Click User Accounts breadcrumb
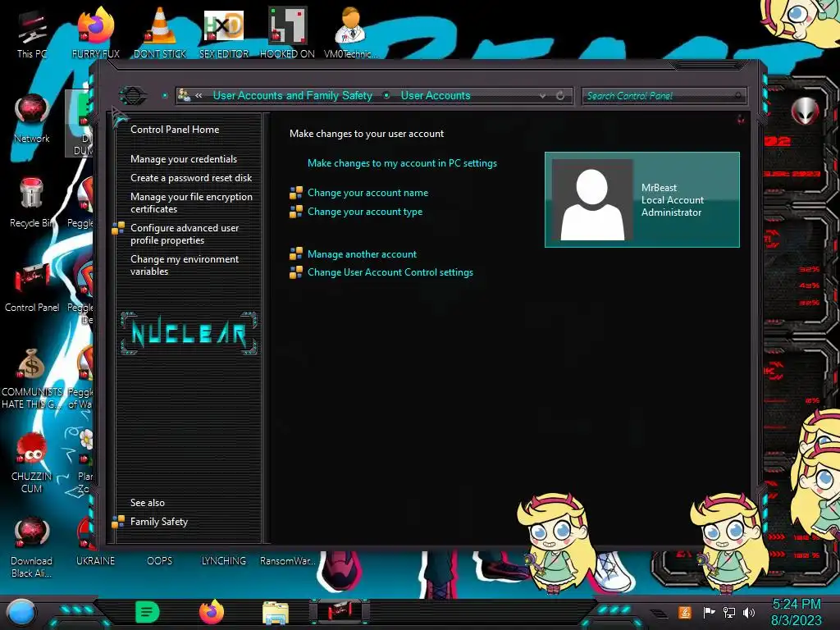This screenshot has height=630, width=840. point(436,95)
